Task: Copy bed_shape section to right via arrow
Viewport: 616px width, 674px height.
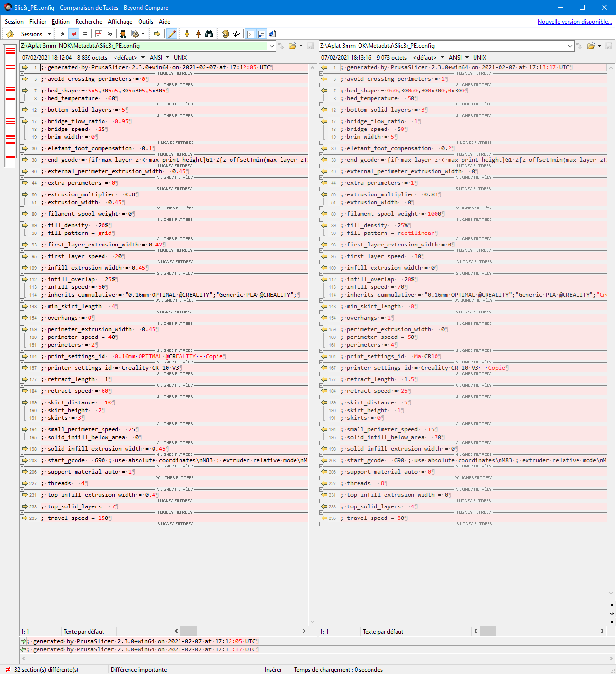Action: point(25,91)
